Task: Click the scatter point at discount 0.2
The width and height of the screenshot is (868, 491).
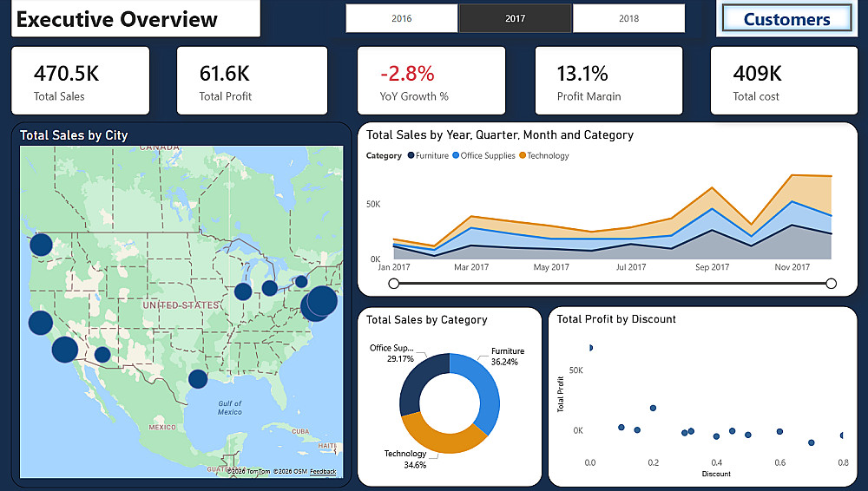Action: tap(654, 408)
